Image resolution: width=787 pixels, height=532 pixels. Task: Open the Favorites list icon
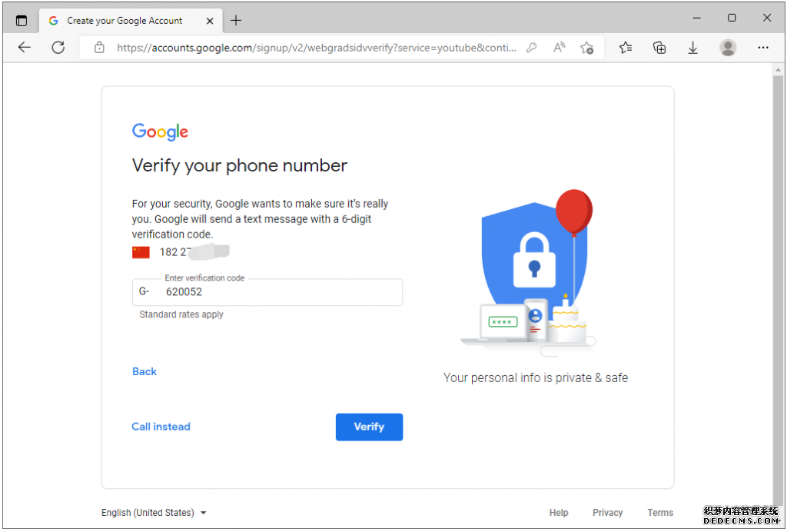click(626, 48)
